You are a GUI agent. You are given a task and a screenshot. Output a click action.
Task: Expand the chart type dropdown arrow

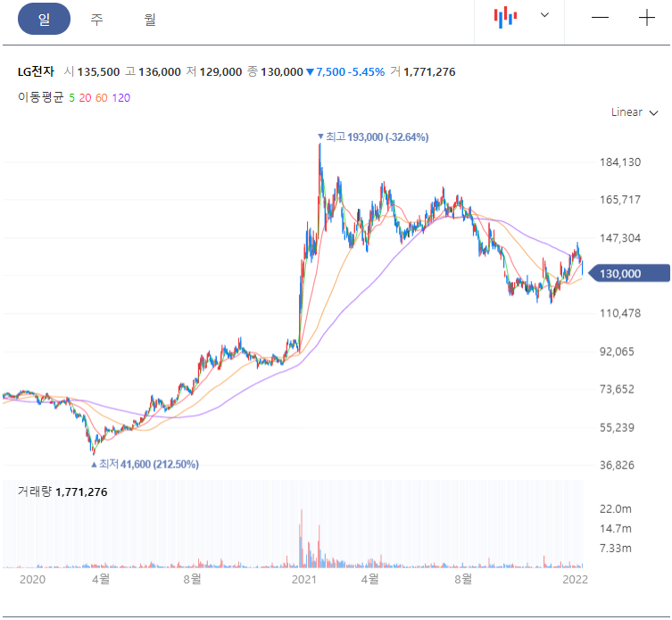[544, 15]
